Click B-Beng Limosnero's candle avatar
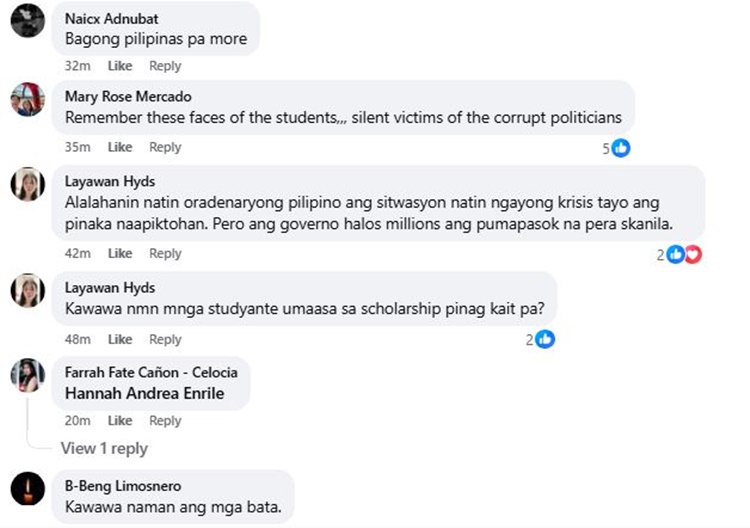The width and height of the screenshot is (750, 528). point(27,488)
